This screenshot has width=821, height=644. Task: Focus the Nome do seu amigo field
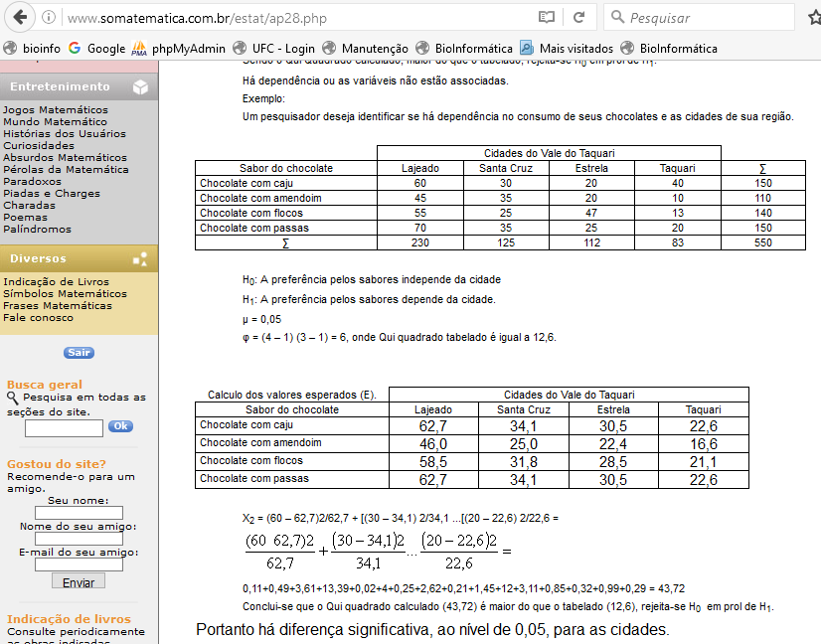click(x=79, y=539)
